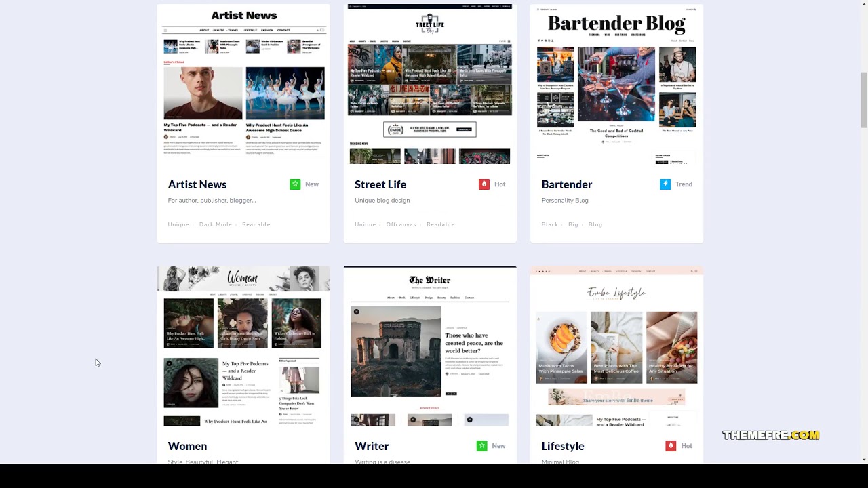The width and height of the screenshot is (868, 488).
Task: Click the Hot label on Street Life card
Action: (500, 184)
